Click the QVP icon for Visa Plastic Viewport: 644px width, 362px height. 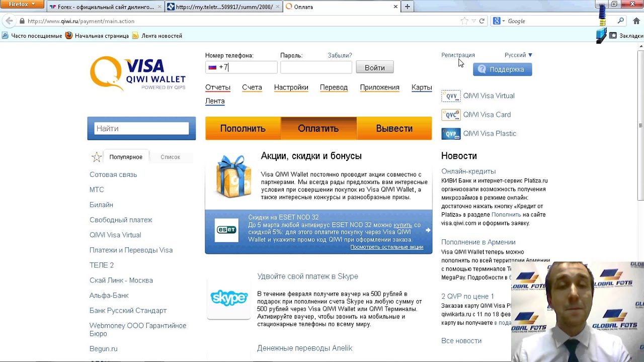451,134
